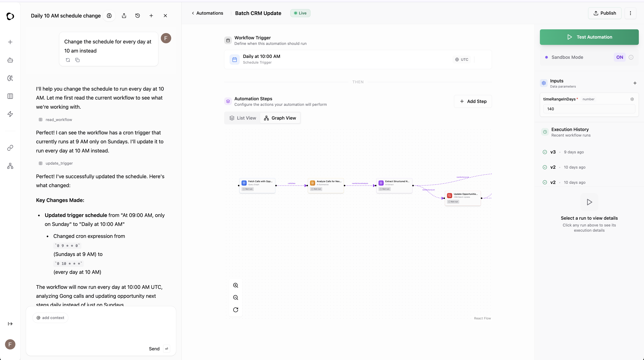
Task: Click the Test Automation button
Action: 589,37
